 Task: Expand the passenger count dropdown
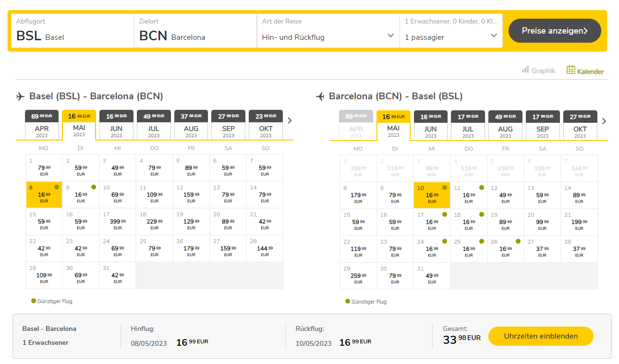pos(451,31)
